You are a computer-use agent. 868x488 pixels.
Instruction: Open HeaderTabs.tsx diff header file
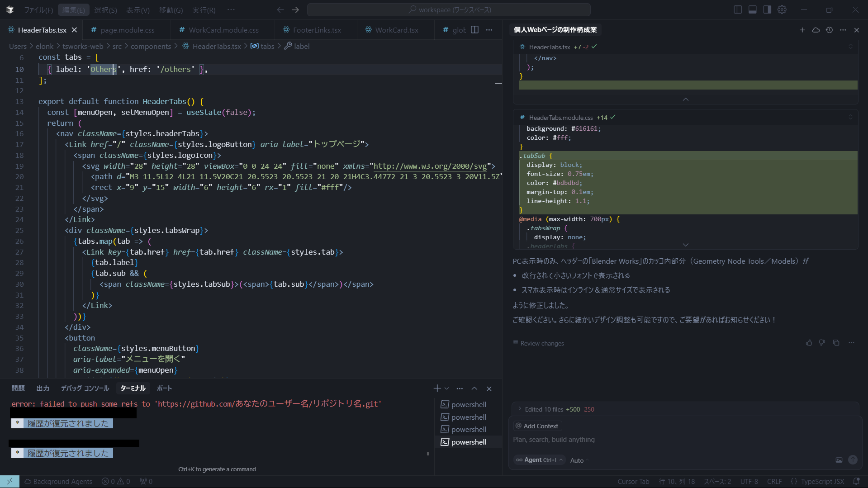tap(549, 47)
